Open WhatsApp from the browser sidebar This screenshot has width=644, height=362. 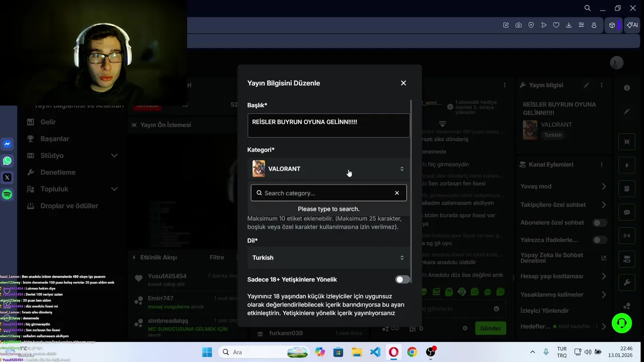coord(7,161)
